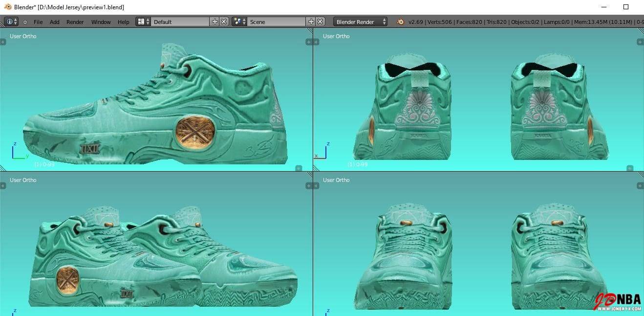Click the 'v2.69' version text
The width and height of the screenshot is (644, 316).
click(x=415, y=22)
